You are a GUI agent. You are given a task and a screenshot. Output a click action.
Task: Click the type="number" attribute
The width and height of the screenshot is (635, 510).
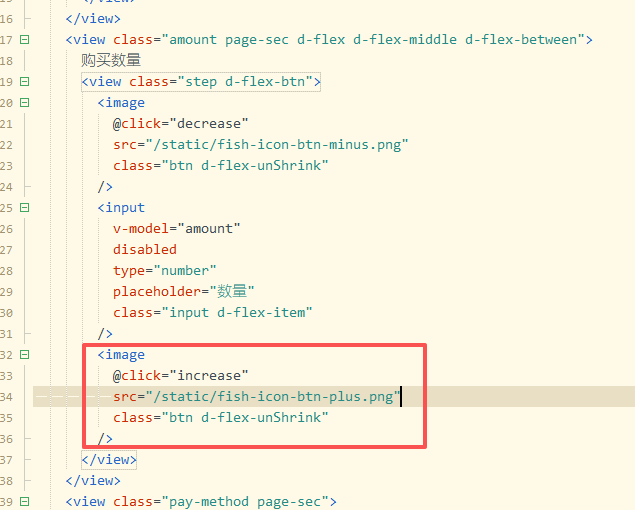(164, 271)
